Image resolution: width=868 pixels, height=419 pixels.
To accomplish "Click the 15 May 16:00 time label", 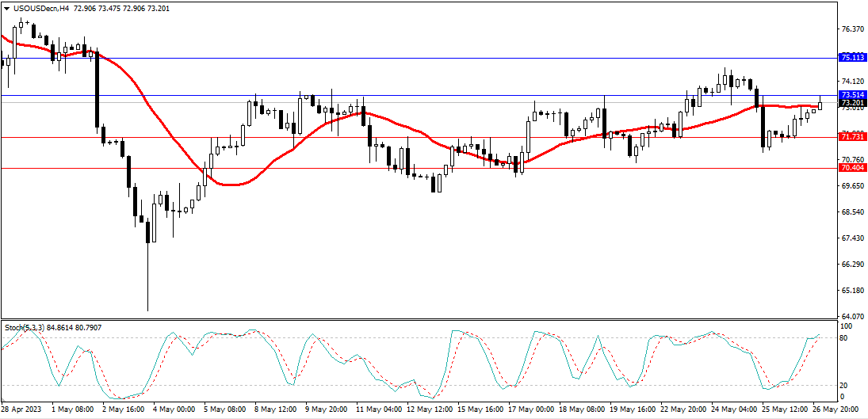I will click(482, 409).
